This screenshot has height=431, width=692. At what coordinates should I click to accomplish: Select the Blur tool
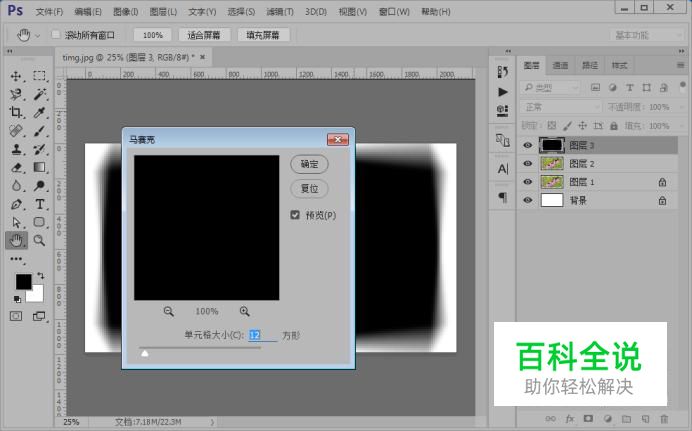tap(16, 185)
